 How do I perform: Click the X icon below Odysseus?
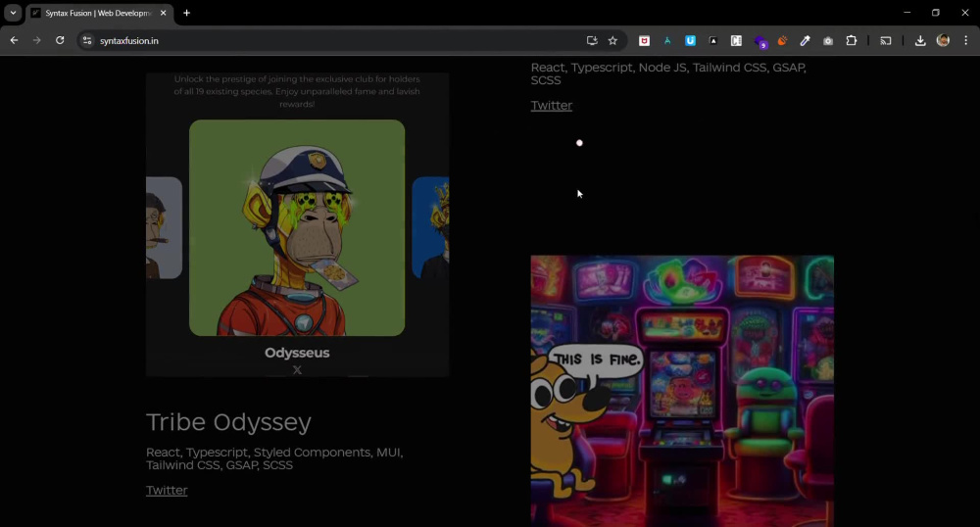[x=297, y=369]
